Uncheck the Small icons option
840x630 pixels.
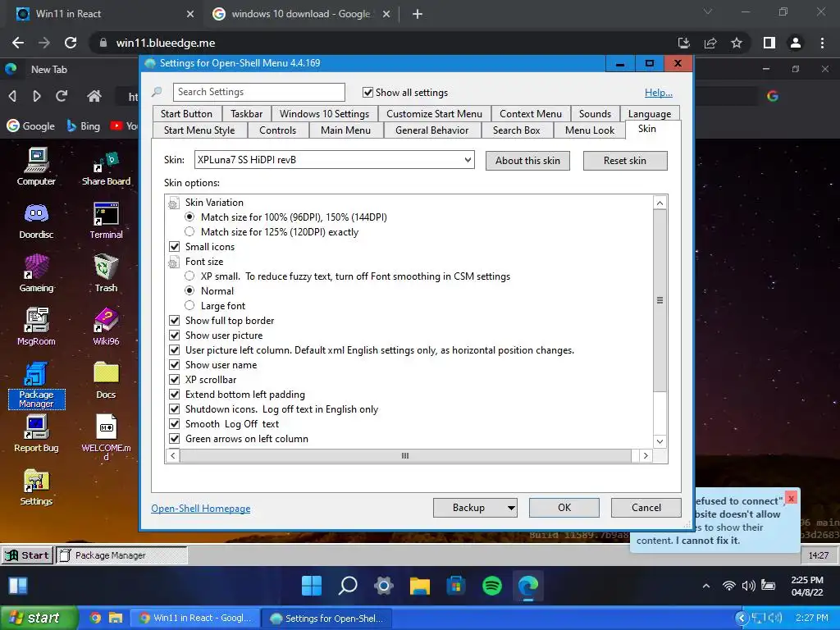(x=174, y=246)
